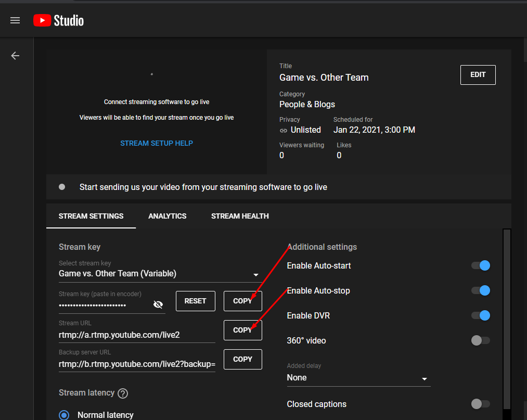Go back using the left arrow
The image size is (527, 420).
15,56
